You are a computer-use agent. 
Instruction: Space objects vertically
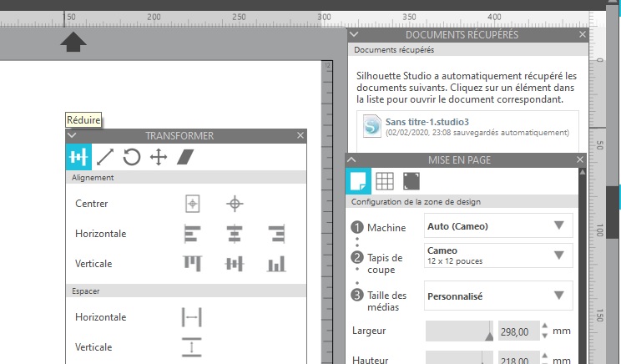click(192, 347)
